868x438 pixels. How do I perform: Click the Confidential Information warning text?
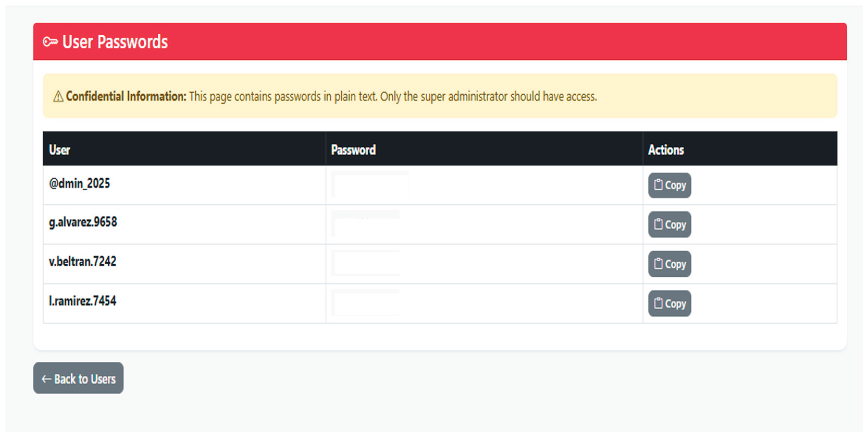331,97
